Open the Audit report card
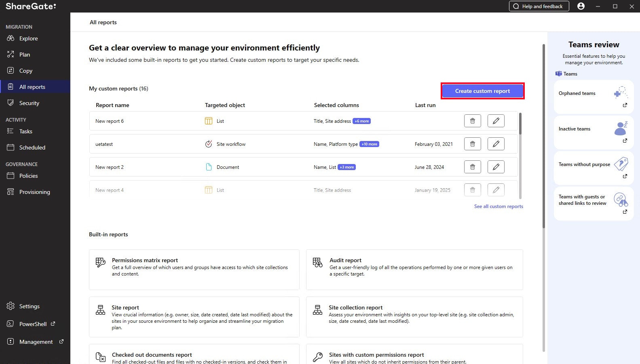Screen dimensions: 640x364 [x=414, y=269]
